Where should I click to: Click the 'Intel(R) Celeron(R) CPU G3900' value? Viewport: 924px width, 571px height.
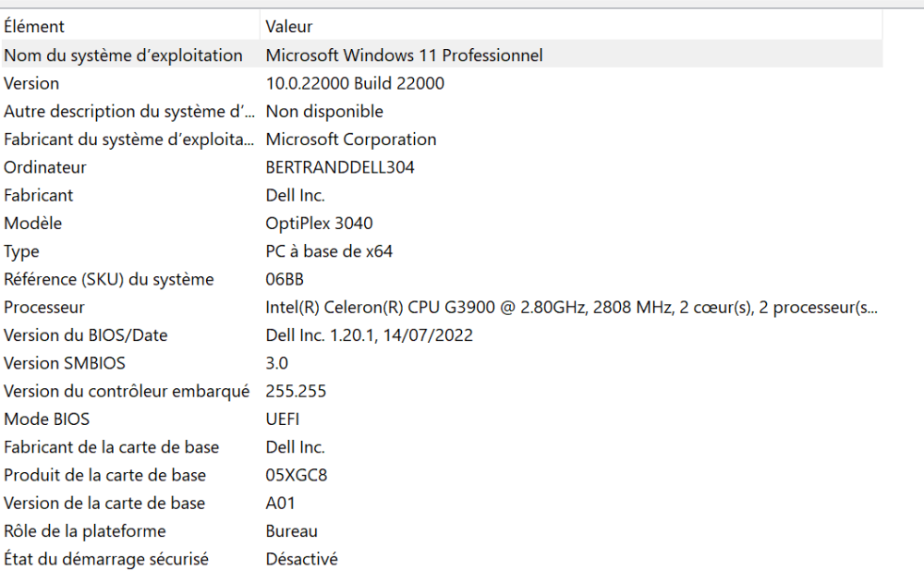[571, 308]
